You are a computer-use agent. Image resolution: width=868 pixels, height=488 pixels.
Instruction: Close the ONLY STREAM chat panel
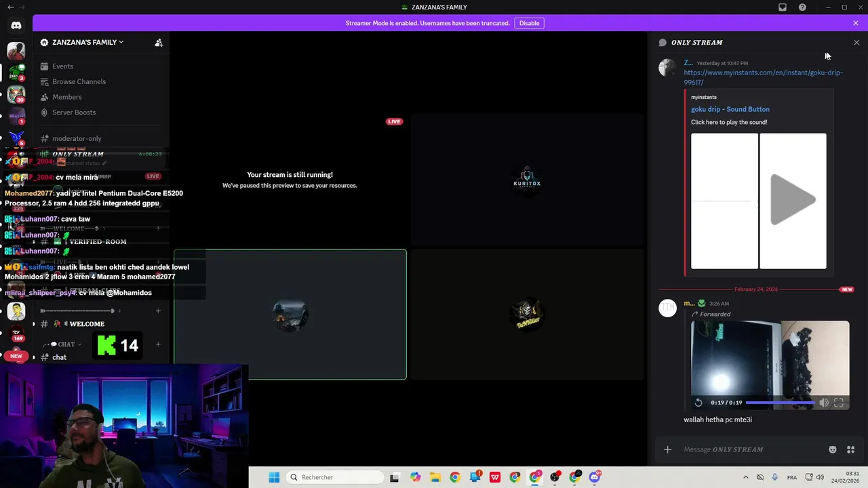[856, 43]
